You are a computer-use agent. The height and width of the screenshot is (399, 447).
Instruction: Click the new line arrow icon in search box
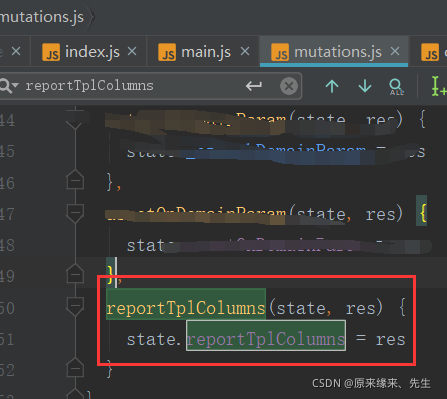tap(254, 86)
